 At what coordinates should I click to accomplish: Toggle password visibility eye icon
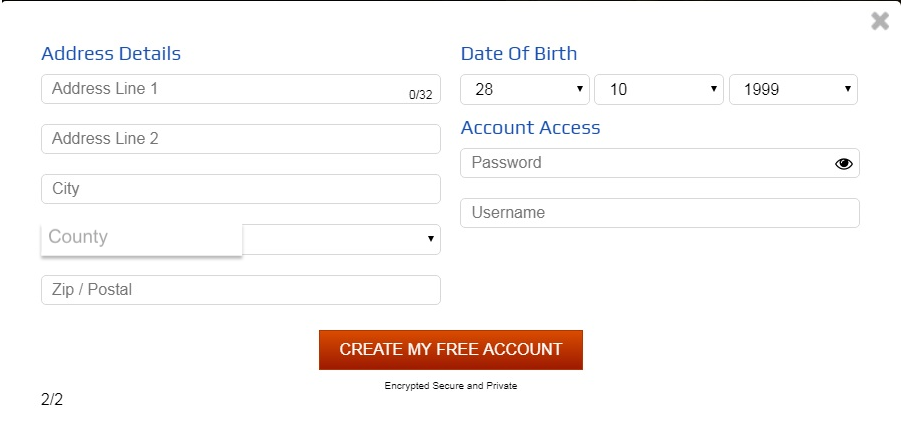(844, 164)
